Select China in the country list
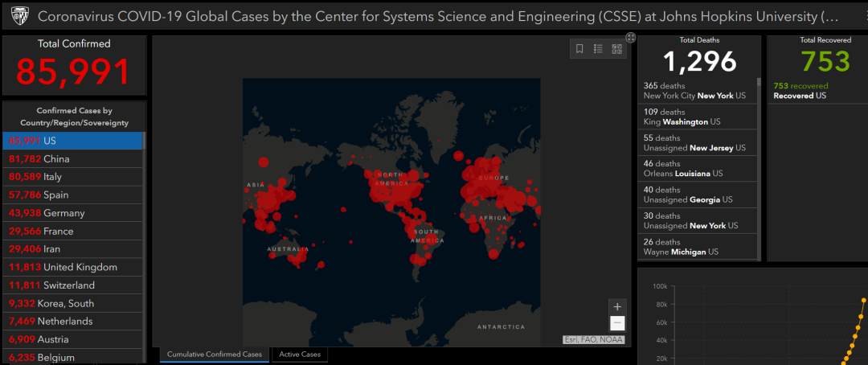868x365 pixels. tap(72, 159)
